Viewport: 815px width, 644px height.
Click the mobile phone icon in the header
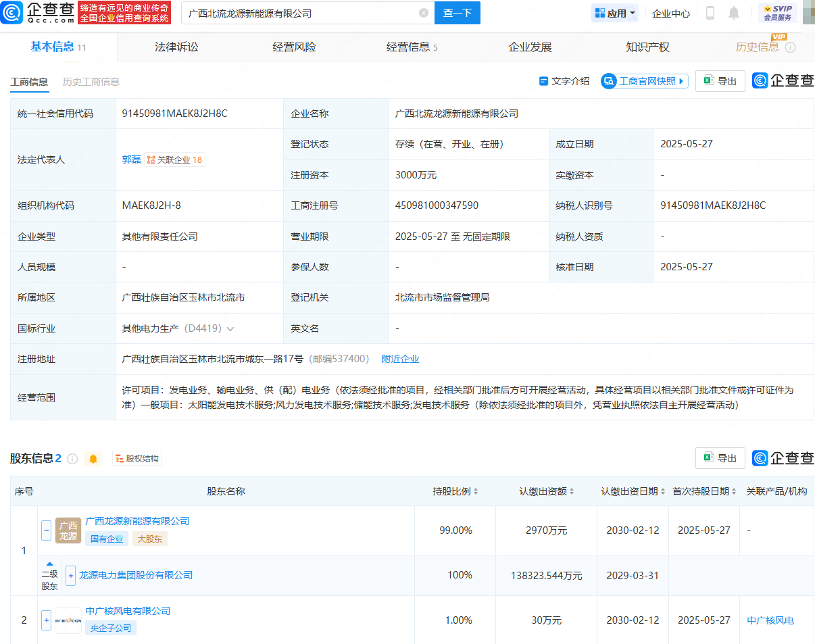[x=710, y=13]
